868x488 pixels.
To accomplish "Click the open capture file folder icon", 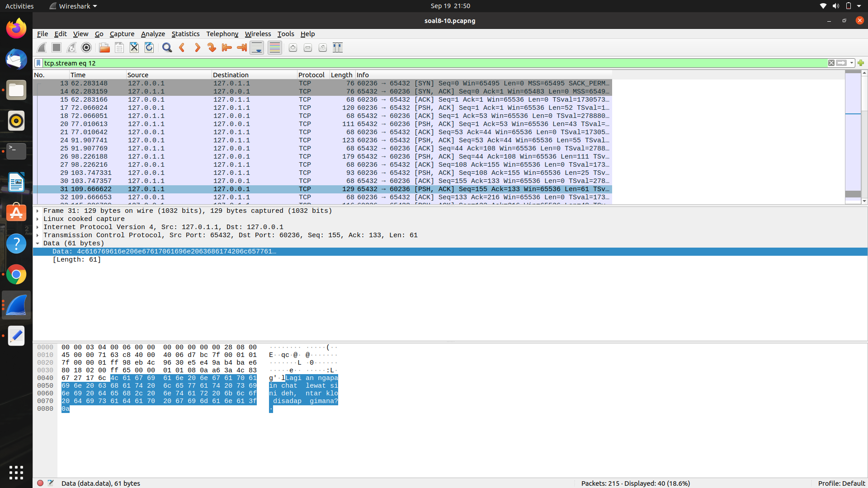I will (104, 47).
